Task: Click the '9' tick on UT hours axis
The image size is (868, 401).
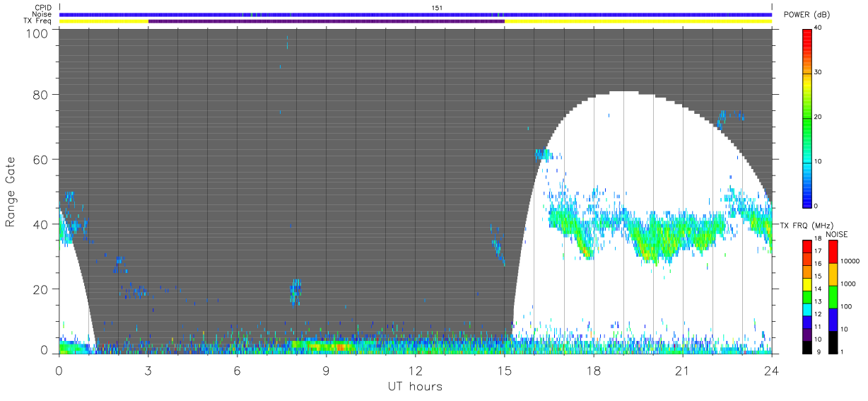Action: click(327, 370)
